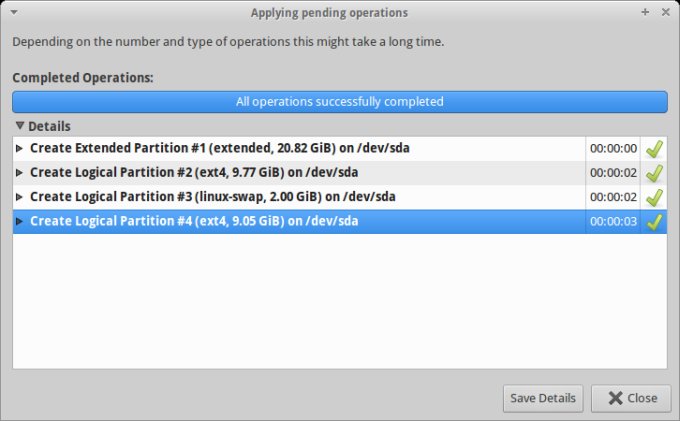Click the completed operations progress bar
Viewport: 680px width, 421px height.
339,101
